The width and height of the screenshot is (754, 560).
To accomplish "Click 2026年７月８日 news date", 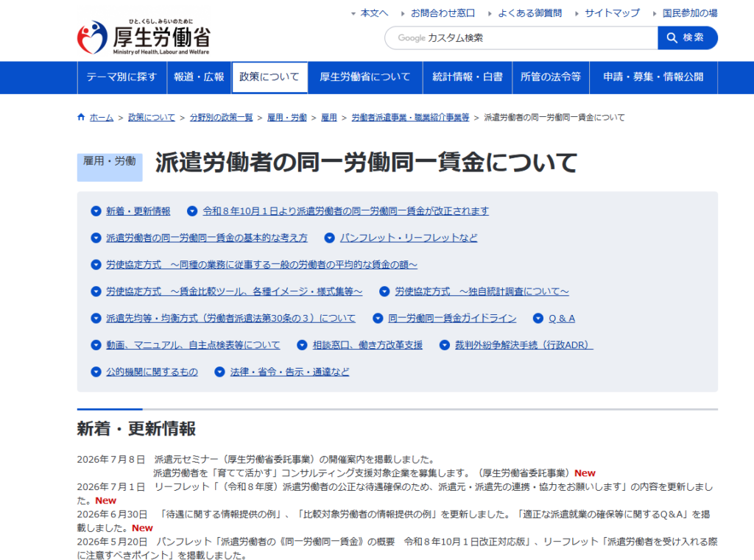I will pos(111,459).
